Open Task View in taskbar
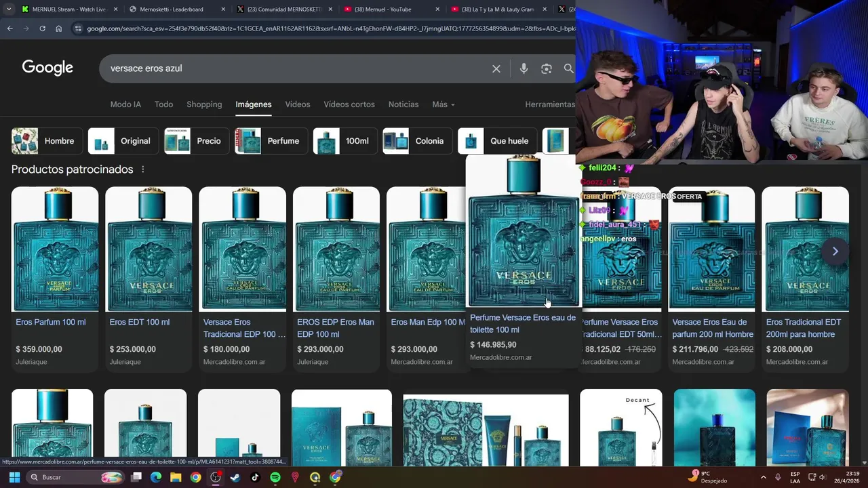The width and height of the screenshot is (868, 488). 136,477
